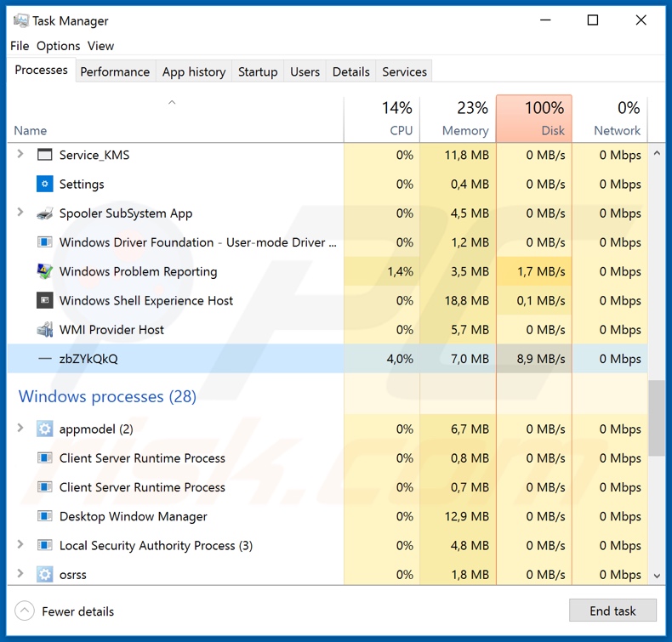The width and height of the screenshot is (672, 642).
Task: Open the Options menu
Action: coord(59,46)
